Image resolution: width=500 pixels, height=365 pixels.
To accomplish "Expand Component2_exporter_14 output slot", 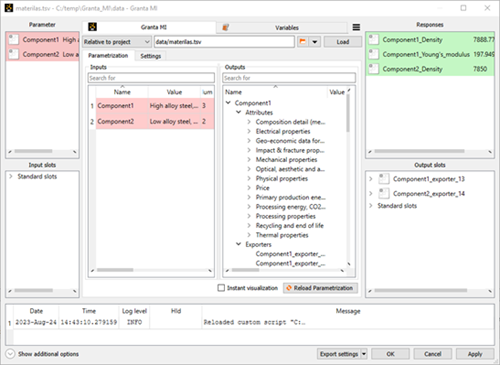I will click(x=371, y=193).
